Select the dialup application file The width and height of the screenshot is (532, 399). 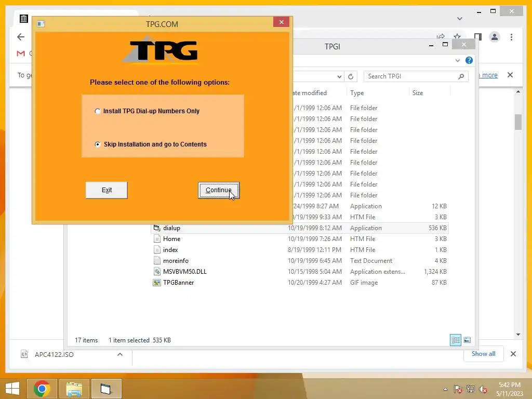point(300,228)
